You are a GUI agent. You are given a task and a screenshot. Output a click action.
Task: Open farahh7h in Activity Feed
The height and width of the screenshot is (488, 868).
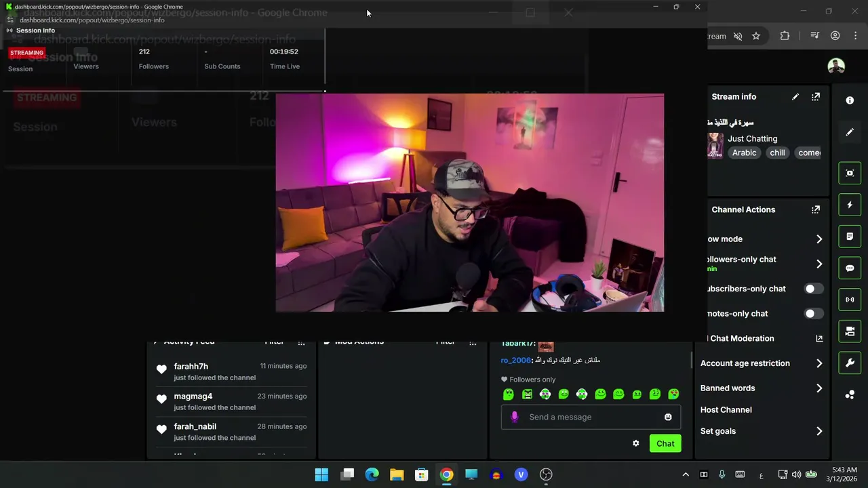[191, 366]
